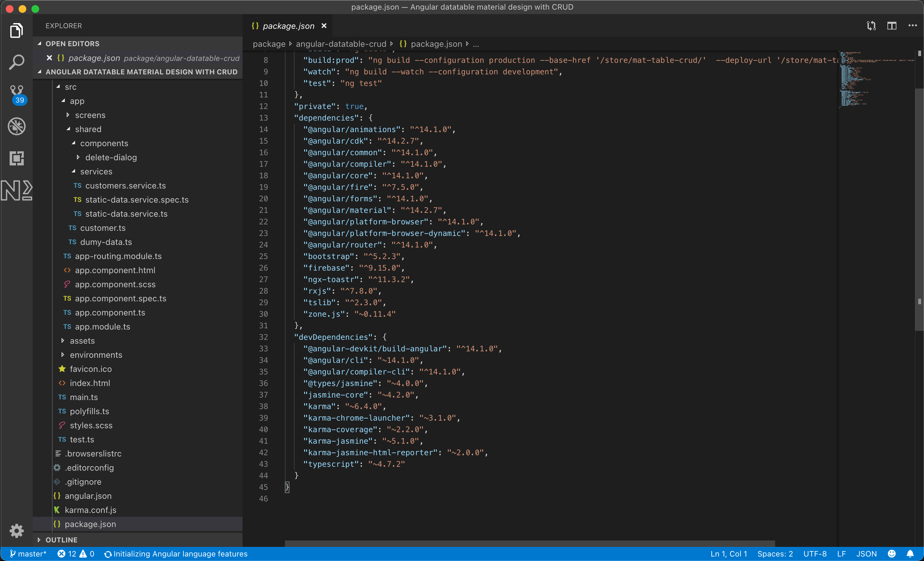Click the warnings count 0 indicator
Viewport: 924px width, 561px height.
click(x=87, y=554)
